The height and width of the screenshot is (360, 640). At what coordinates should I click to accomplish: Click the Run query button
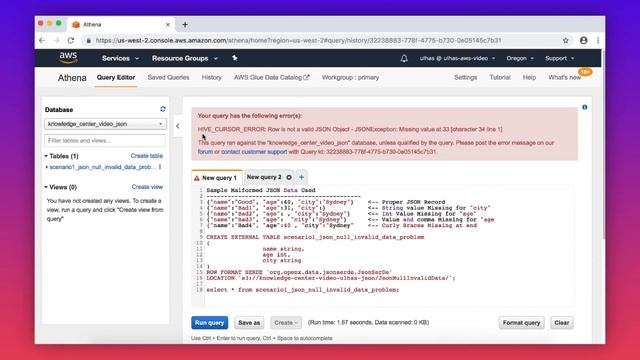(209, 322)
